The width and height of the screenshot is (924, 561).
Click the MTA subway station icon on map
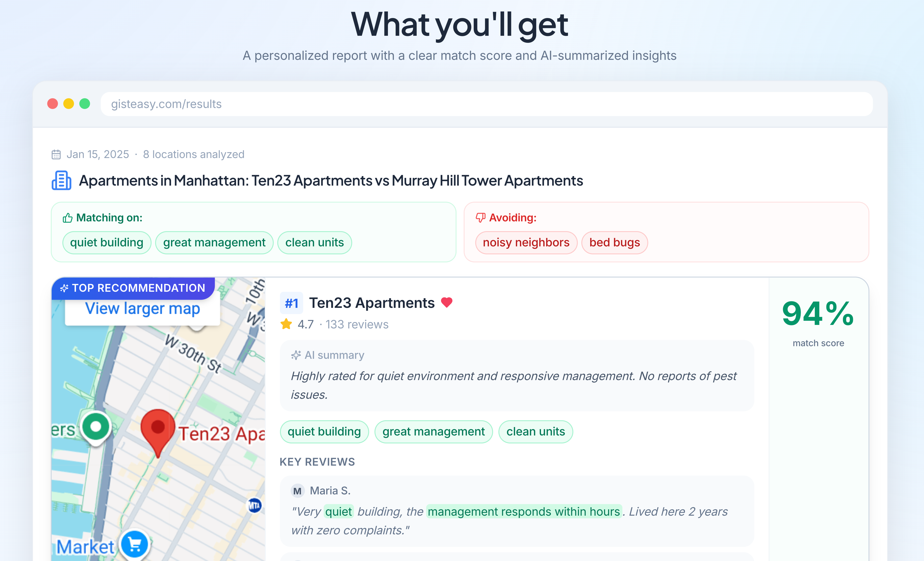(254, 506)
